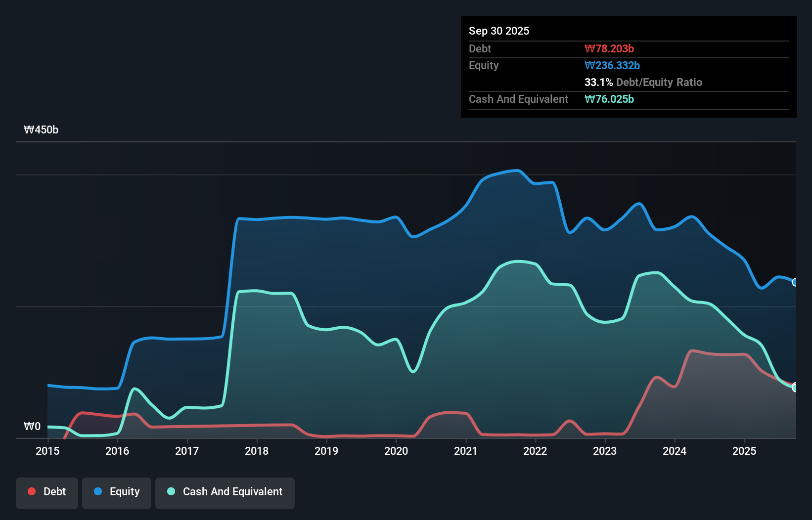Click the teal Cash And Equivalent legend dot
The height and width of the screenshot is (520, 812).
click(x=170, y=491)
